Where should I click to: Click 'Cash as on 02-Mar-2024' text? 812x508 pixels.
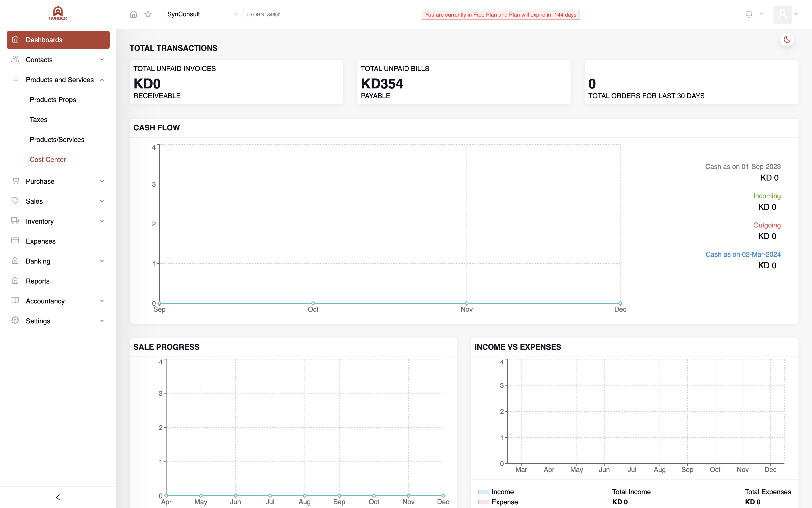(x=743, y=254)
